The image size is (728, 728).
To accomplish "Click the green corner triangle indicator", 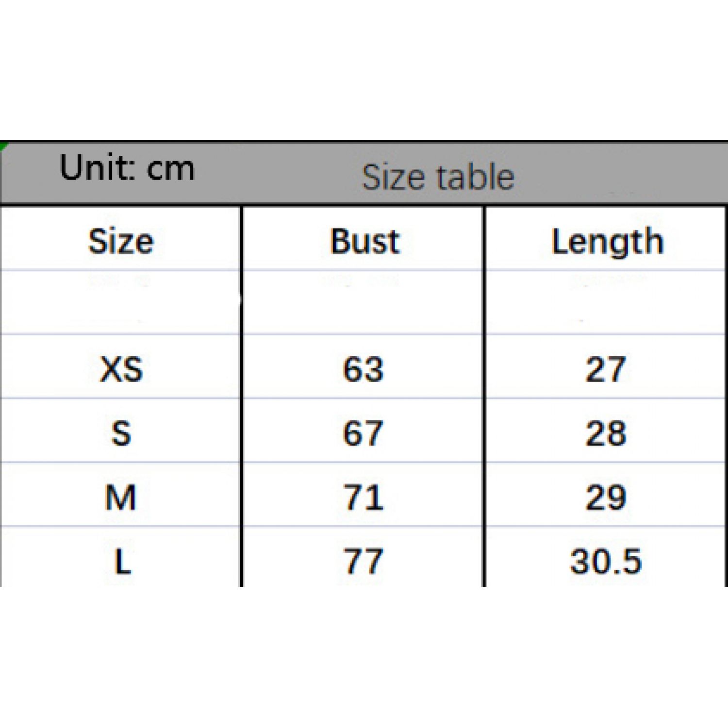I will [3, 146].
